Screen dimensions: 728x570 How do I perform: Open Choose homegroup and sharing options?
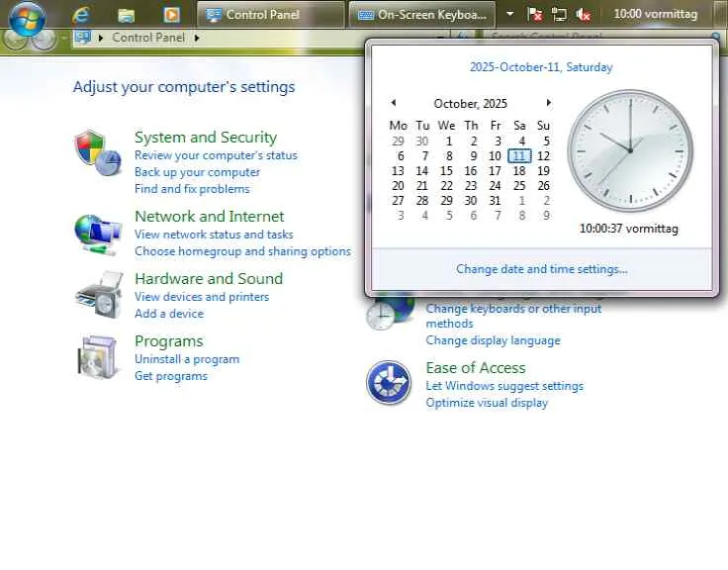point(242,250)
